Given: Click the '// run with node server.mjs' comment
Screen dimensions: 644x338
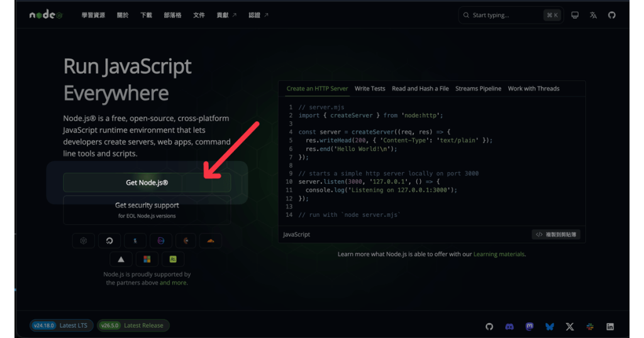Looking at the screenshot, I should tap(349, 214).
